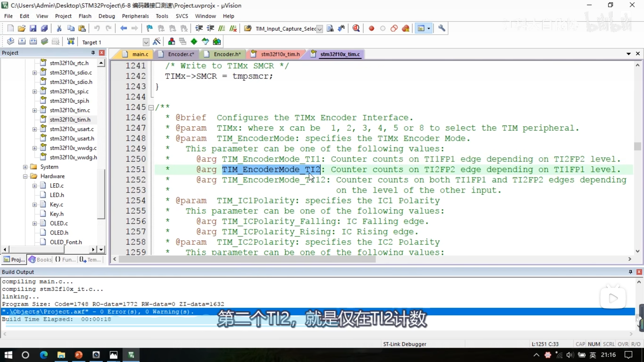
Task: Open the Target 1 dropdown
Action: (146, 42)
